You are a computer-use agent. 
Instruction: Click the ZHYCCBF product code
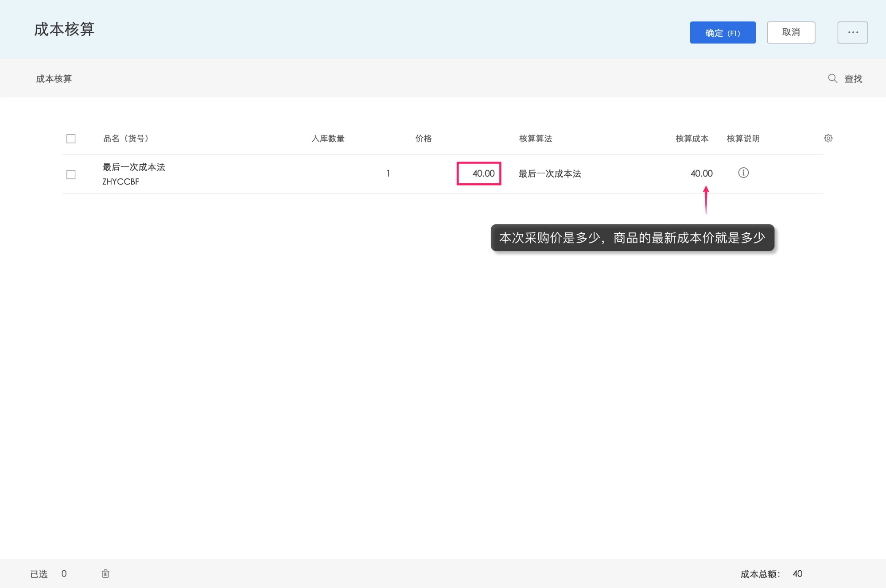tap(120, 182)
